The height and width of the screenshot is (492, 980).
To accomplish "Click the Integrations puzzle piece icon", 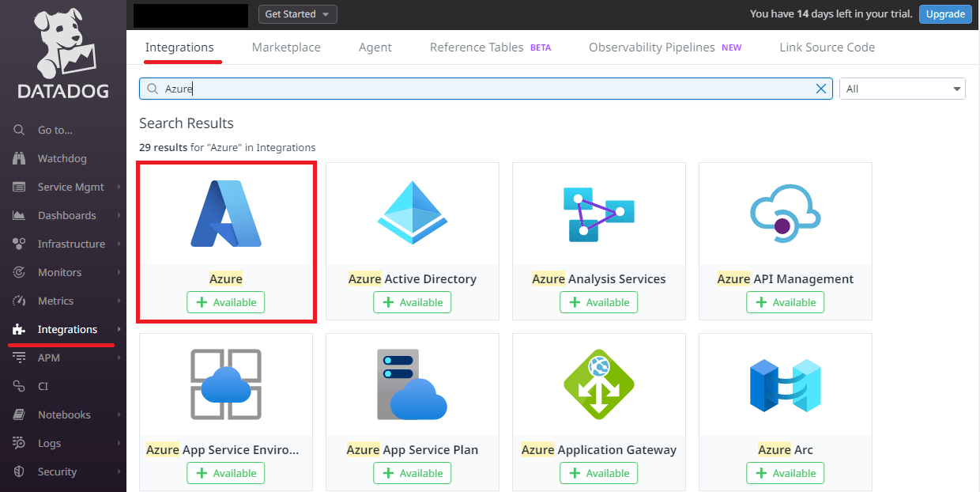I will [20, 330].
